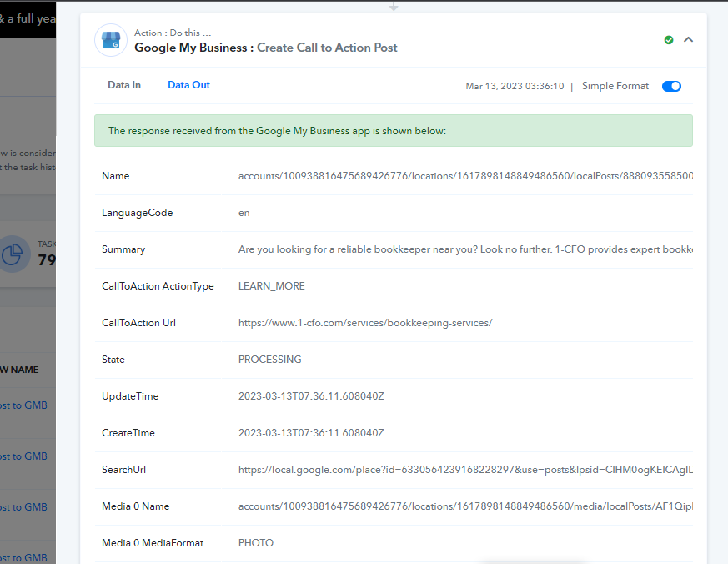Toggle the Simple Format switch
The height and width of the screenshot is (564, 728).
671,87
